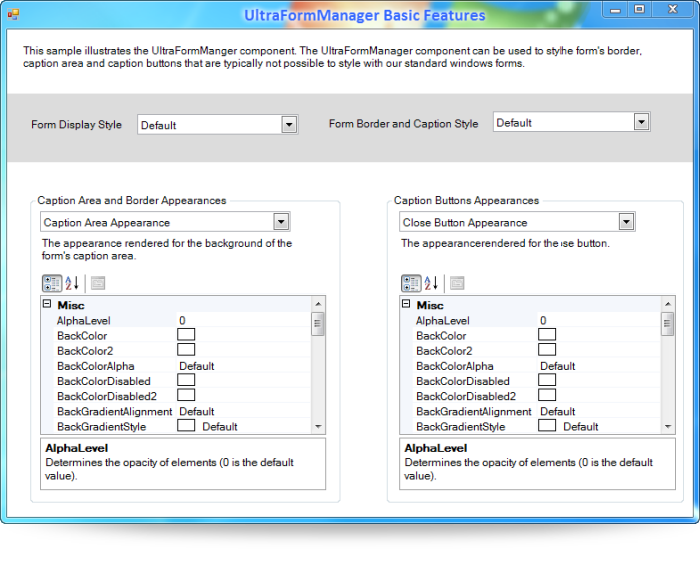This screenshot has height=573, width=700.
Task: Select BackColorDisabled2 swatch in right grid
Action: [547, 395]
